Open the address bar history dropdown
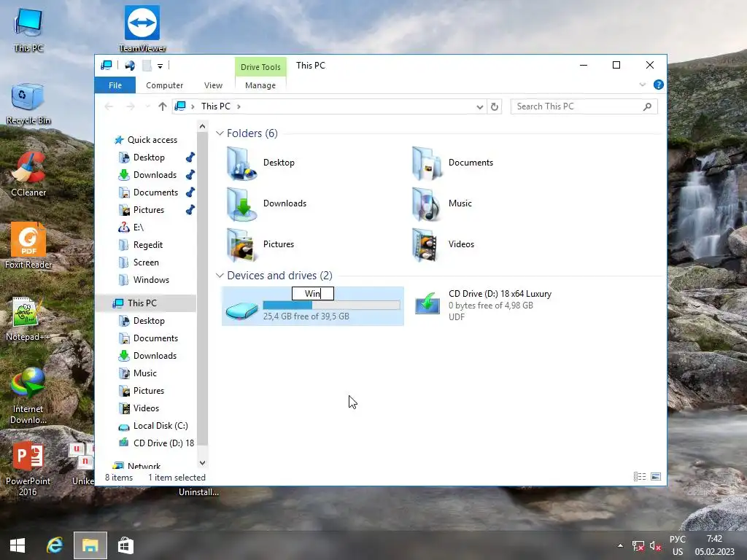This screenshot has width=747, height=560. point(479,106)
